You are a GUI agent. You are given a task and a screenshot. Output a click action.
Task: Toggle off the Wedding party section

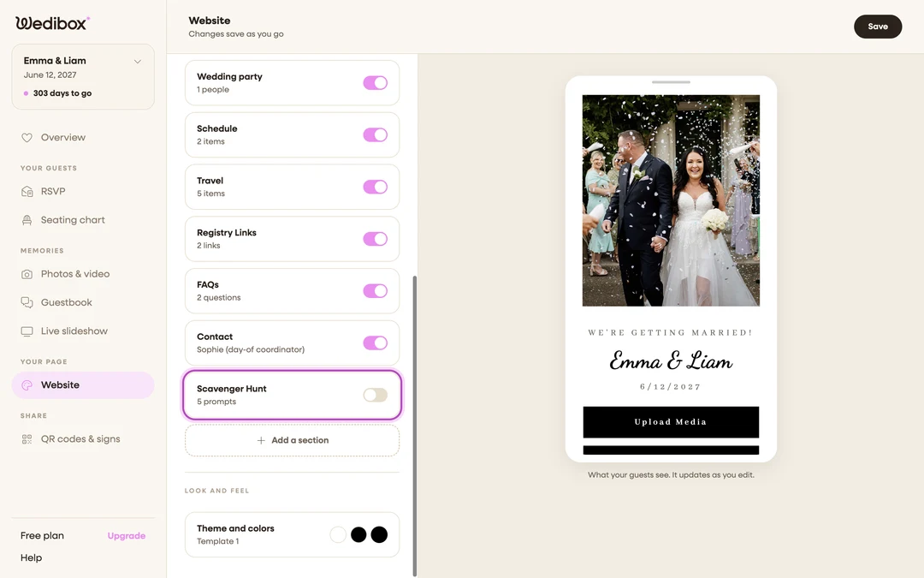376,83
